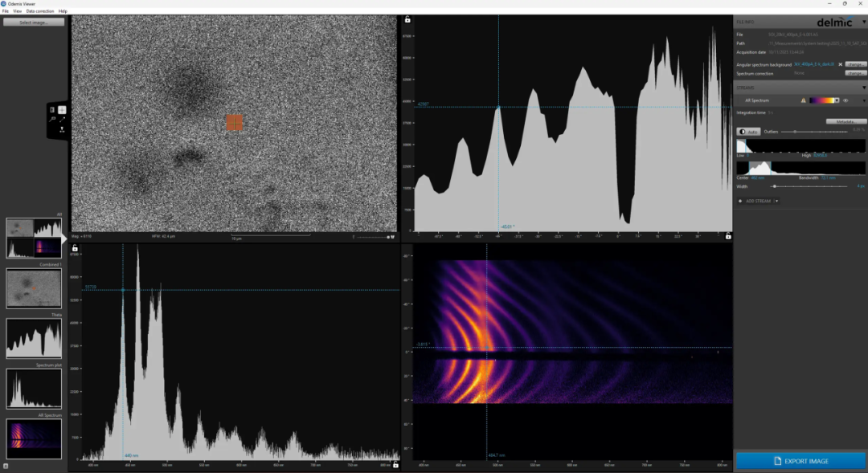Open the Help menu
Viewport: 868px width, 473px height.
point(63,11)
